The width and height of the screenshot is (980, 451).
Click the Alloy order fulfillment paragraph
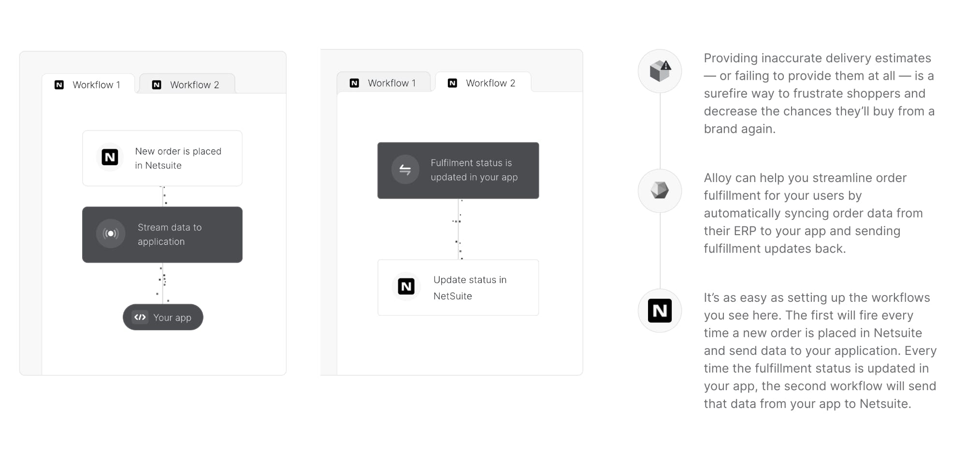click(x=813, y=213)
